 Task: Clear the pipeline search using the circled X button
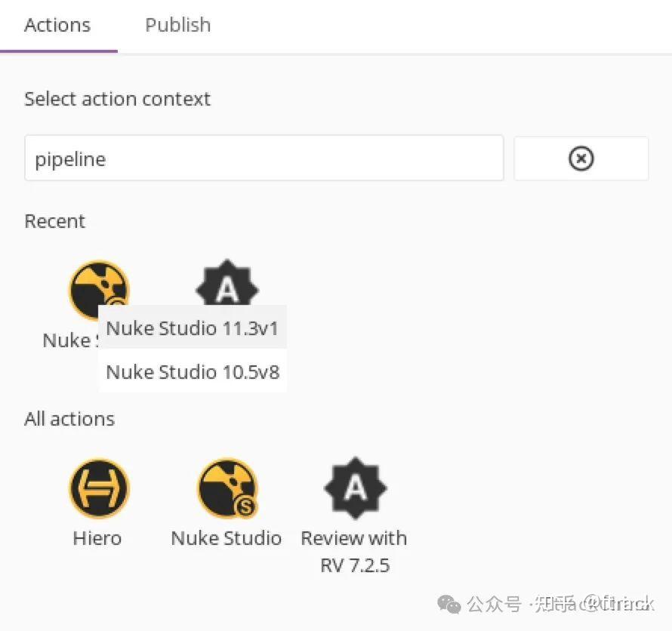pyautogui.click(x=581, y=159)
